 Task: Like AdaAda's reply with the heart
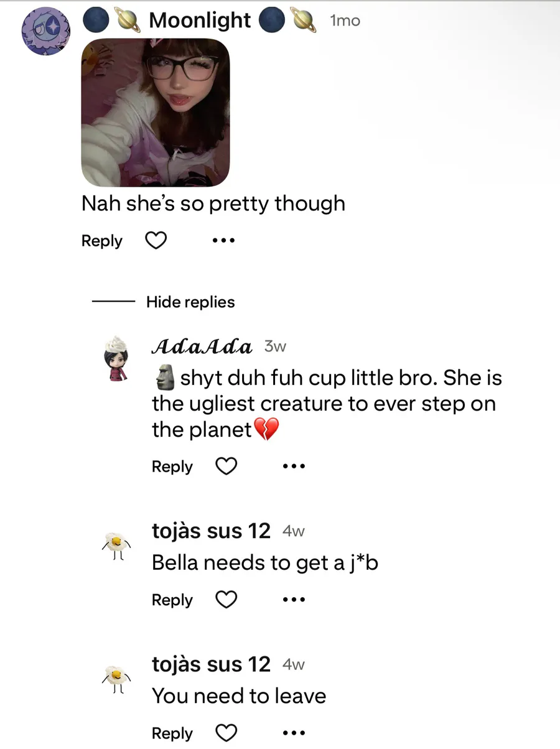226,466
